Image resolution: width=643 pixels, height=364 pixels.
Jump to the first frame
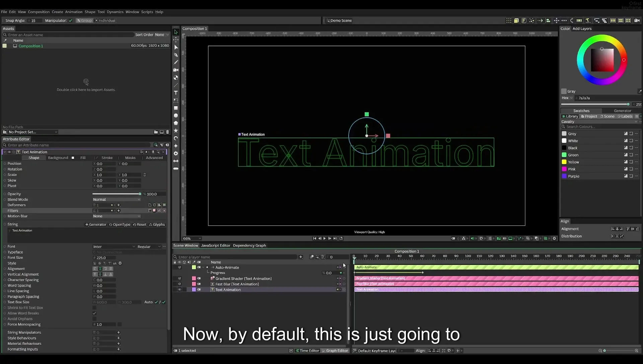(314, 239)
